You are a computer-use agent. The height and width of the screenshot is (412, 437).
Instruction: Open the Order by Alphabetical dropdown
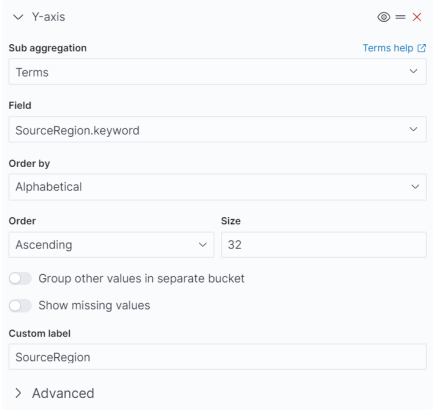[x=217, y=187]
